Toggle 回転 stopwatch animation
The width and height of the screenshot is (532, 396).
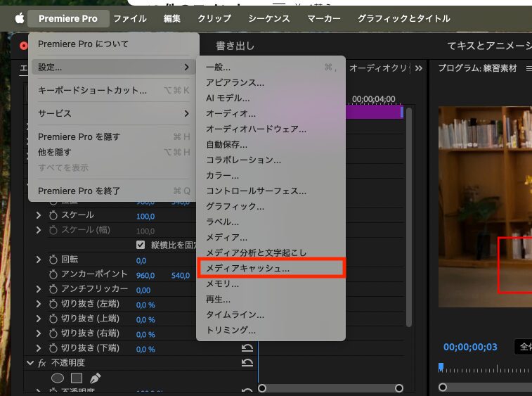coord(53,260)
